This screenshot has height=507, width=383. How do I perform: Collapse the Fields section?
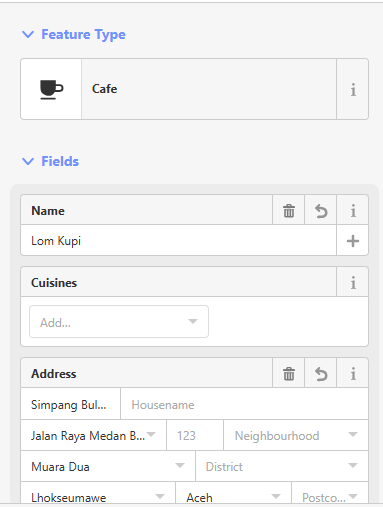pos(28,161)
